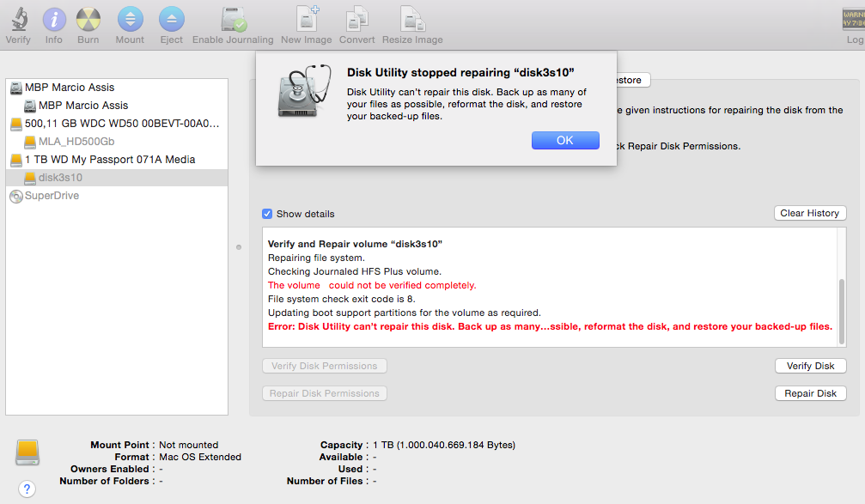Uncheck the Show details checkbox
Image resolution: width=865 pixels, height=504 pixels.
click(x=267, y=213)
